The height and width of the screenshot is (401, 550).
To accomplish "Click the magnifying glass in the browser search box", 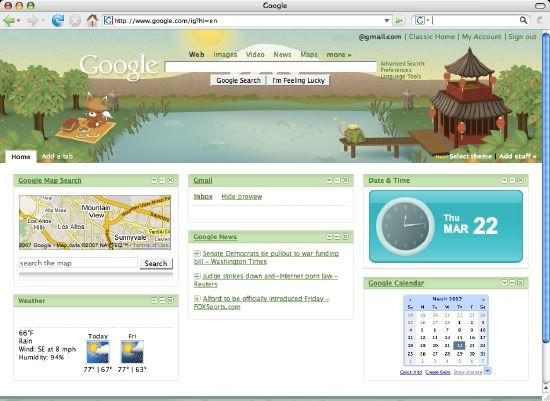I will pyautogui.click(x=523, y=20).
